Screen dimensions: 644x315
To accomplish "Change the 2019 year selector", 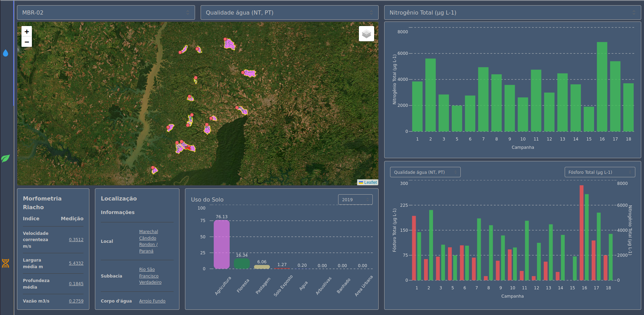I will tap(355, 199).
